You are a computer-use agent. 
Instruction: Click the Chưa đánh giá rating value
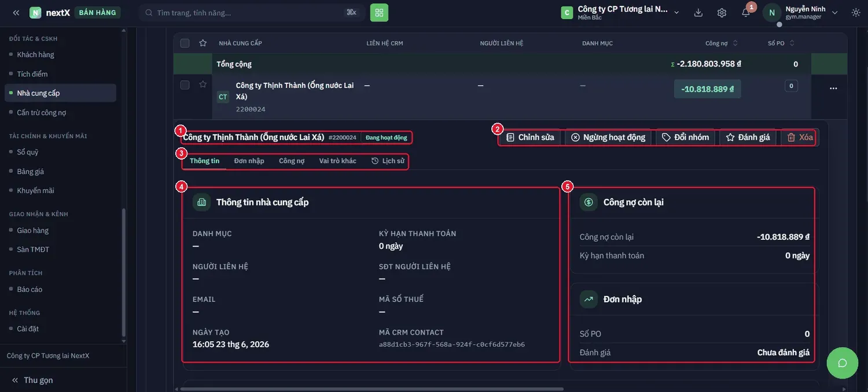[x=784, y=353]
